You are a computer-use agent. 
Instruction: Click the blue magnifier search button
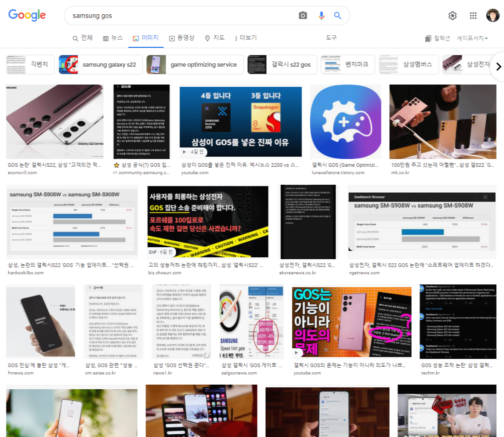(337, 16)
